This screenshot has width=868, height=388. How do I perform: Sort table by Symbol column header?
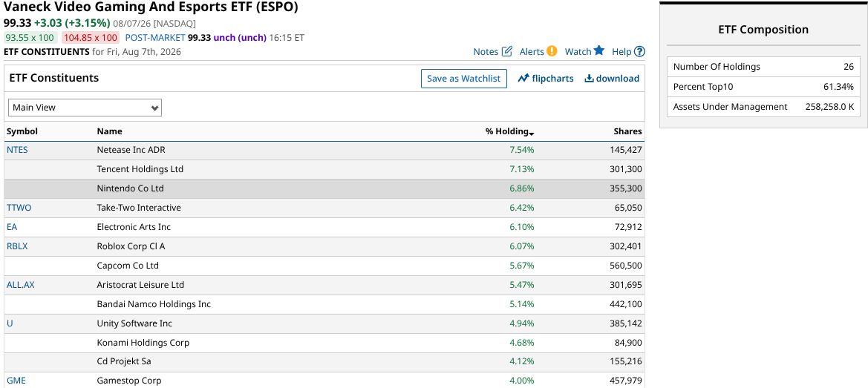click(x=22, y=131)
